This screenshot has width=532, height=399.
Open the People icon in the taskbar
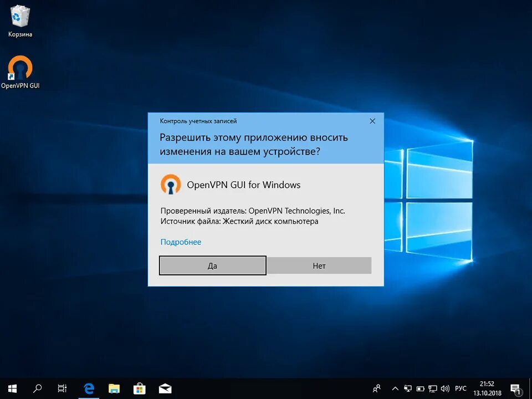pos(377,388)
